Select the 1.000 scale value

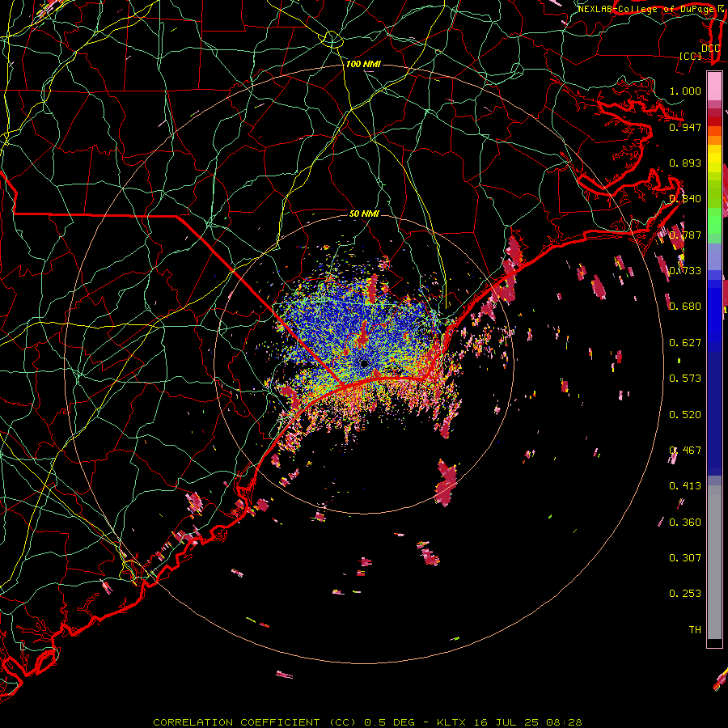click(x=685, y=91)
